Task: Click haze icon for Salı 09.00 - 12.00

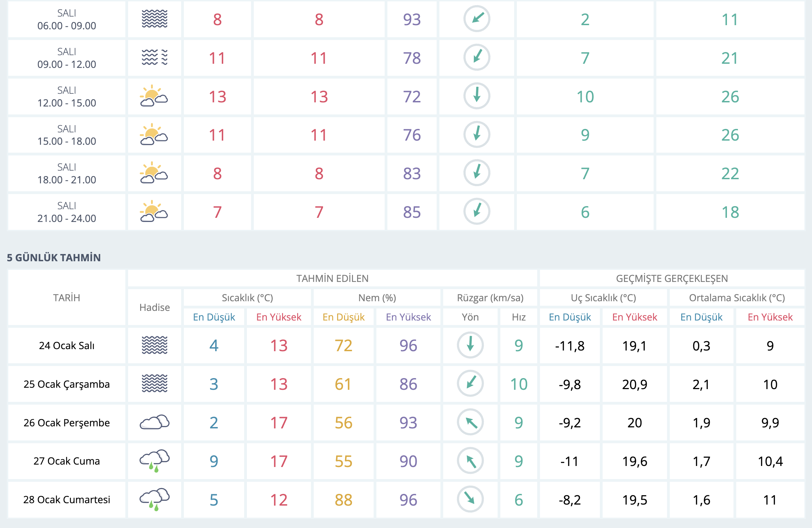Action: [155, 58]
